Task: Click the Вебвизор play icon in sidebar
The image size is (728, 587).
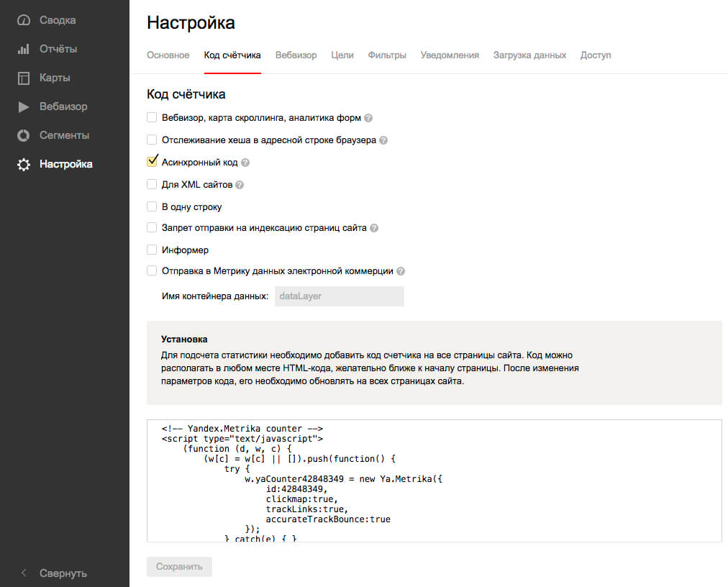Action: (x=24, y=106)
